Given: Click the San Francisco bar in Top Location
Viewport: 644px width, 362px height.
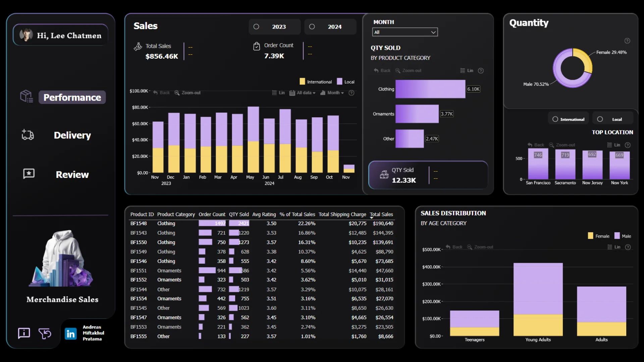Looking at the screenshot, I should click(538, 164).
